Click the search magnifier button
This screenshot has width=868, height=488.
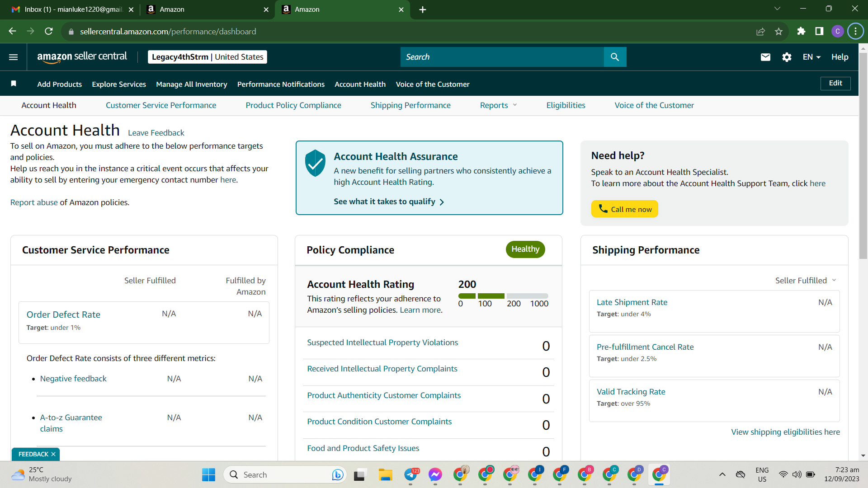pyautogui.click(x=615, y=57)
